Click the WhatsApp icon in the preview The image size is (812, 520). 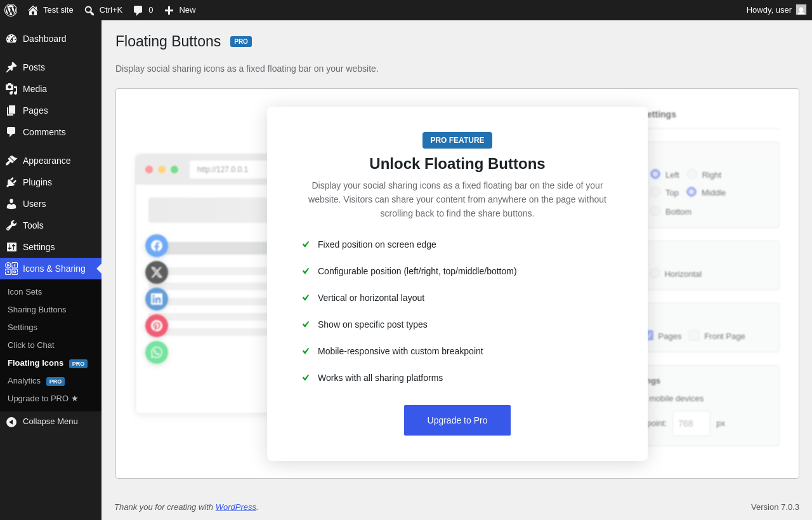click(157, 352)
